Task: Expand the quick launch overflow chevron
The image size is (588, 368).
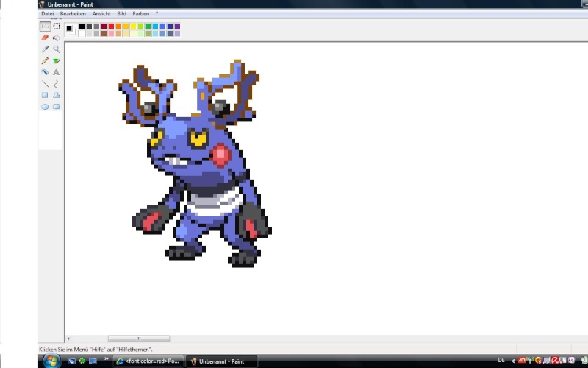Action: tap(106, 359)
